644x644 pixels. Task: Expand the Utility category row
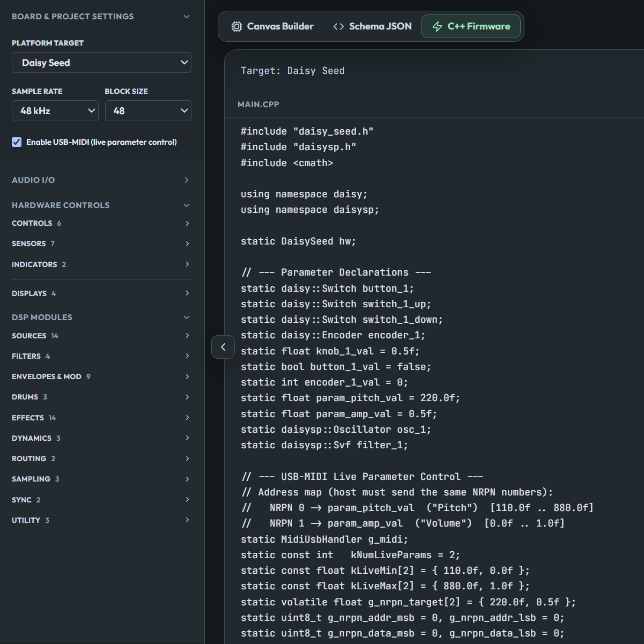[x=101, y=520]
